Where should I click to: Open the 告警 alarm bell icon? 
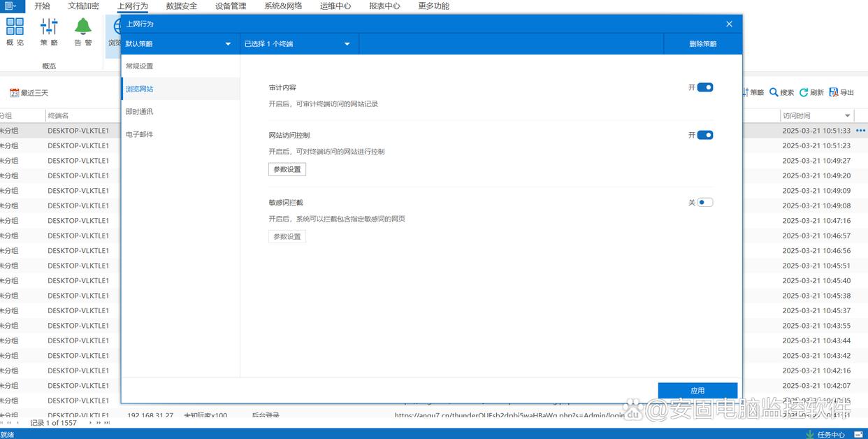click(83, 27)
